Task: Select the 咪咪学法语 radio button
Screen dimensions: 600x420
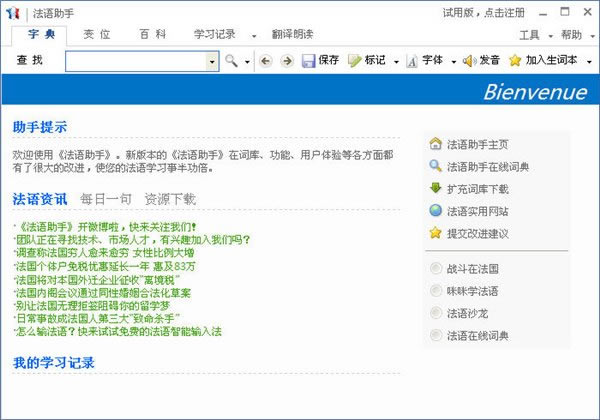Action: [436, 291]
